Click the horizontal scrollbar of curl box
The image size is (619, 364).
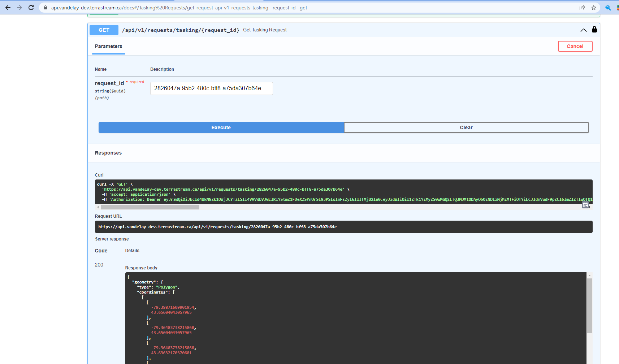[150, 207]
